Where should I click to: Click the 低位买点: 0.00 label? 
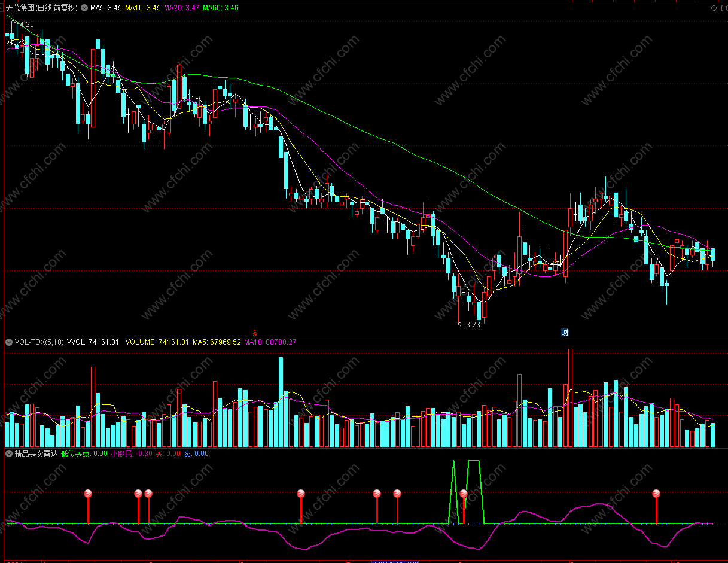(x=84, y=454)
